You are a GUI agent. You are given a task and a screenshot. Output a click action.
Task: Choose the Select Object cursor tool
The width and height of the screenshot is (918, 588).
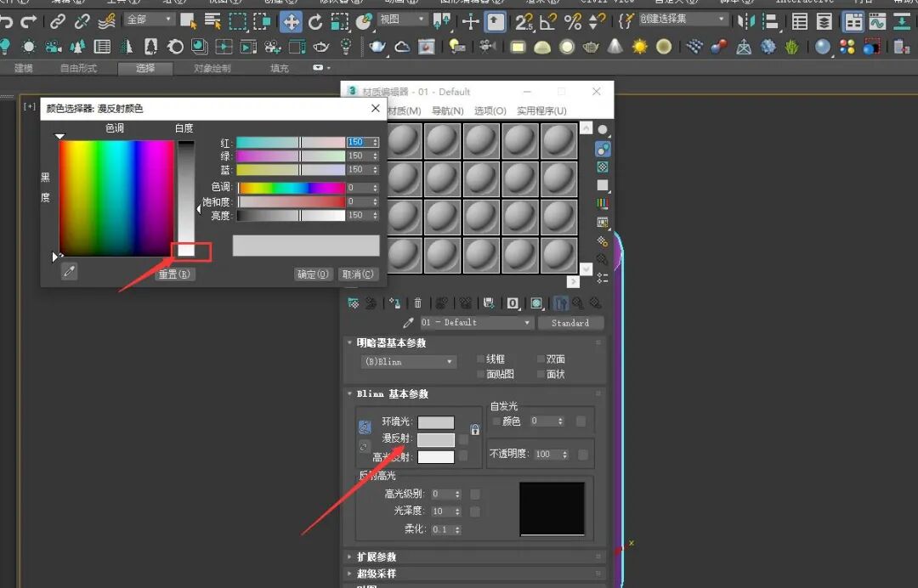(x=189, y=22)
